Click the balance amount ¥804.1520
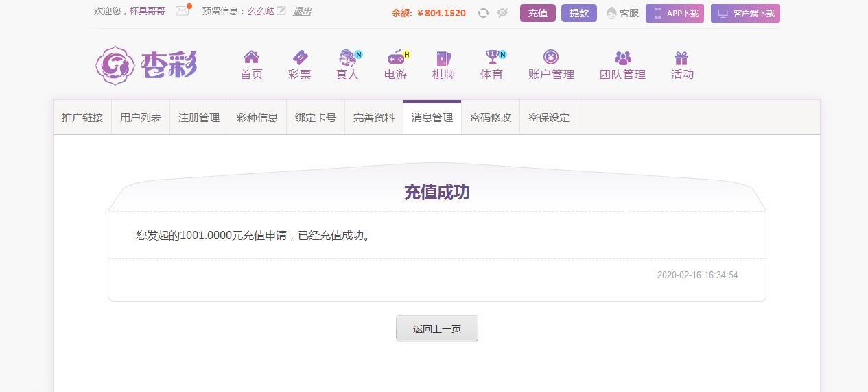Image resolution: width=868 pixels, height=392 pixels. click(441, 13)
